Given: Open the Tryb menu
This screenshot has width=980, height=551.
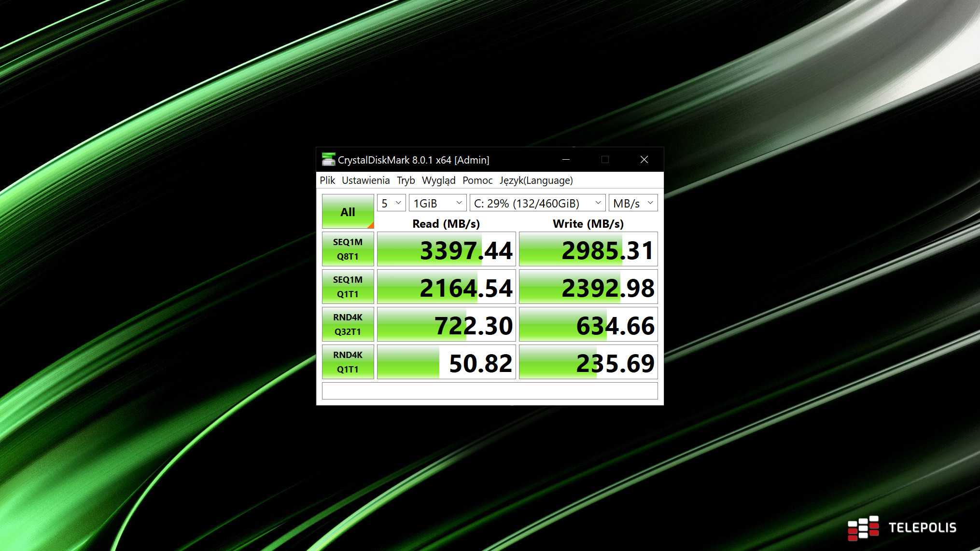Looking at the screenshot, I should tap(406, 180).
